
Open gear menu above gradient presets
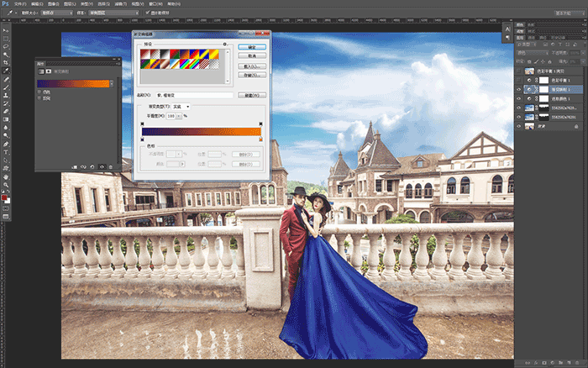point(225,45)
